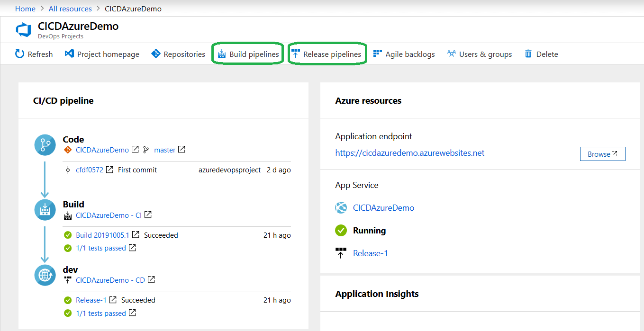This screenshot has height=331, width=644.
Task: Click the Azure DevOps project logo icon
Action: point(24,30)
